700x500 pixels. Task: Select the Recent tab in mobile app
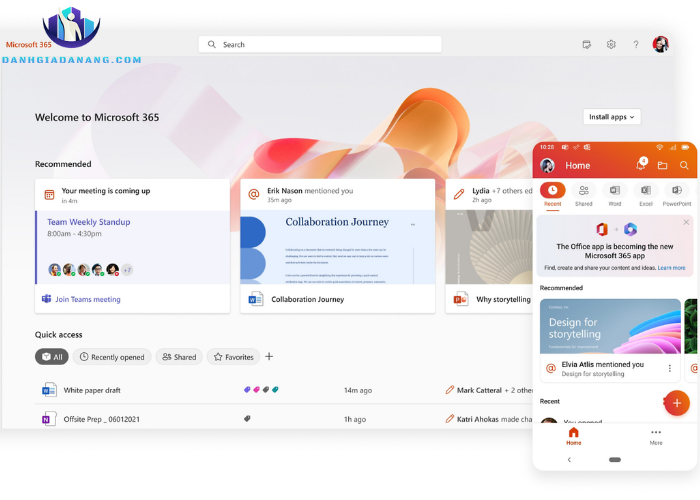click(x=553, y=195)
